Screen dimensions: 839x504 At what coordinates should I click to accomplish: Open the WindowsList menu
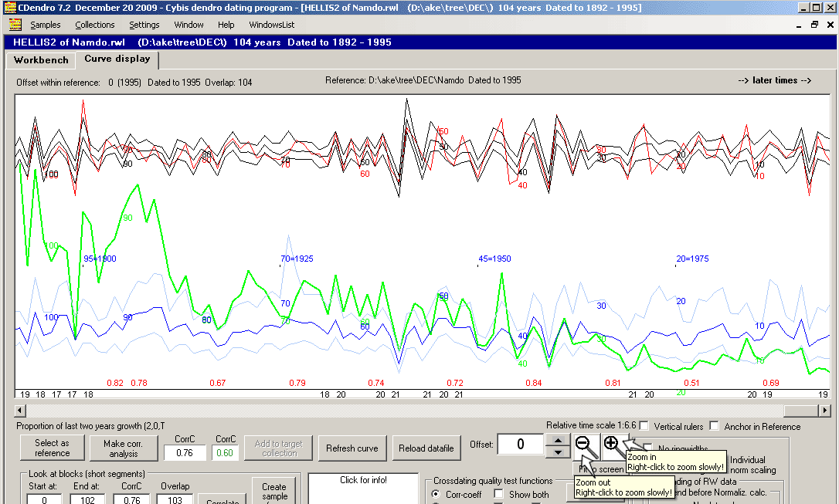coord(272,25)
